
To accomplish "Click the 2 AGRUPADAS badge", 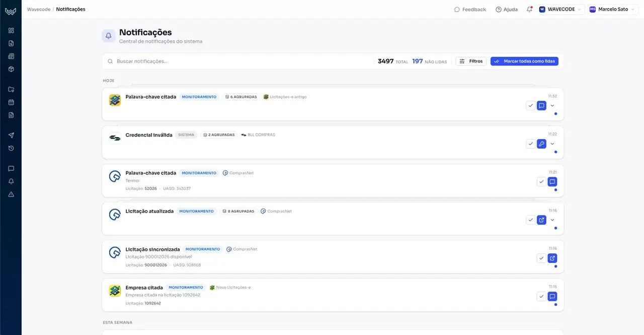I will pos(219,135).
